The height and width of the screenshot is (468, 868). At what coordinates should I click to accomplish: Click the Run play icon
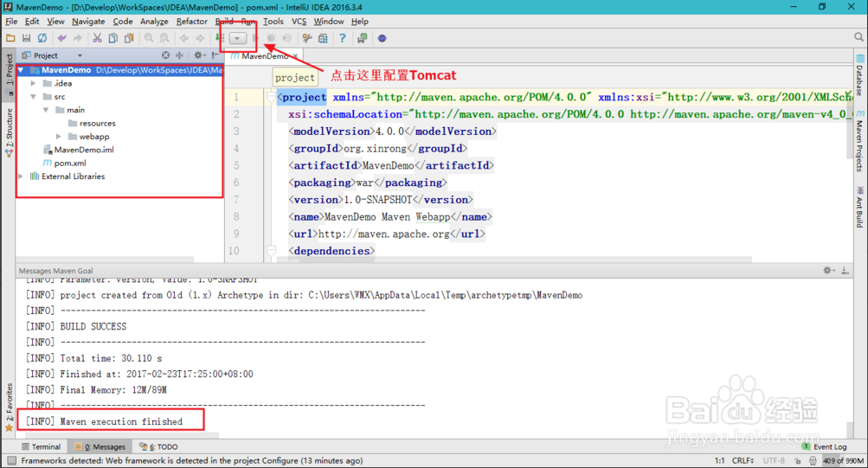255,38
